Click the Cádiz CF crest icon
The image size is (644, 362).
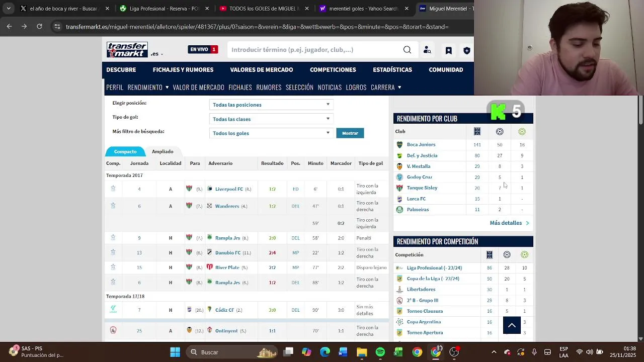coord(210,310)
